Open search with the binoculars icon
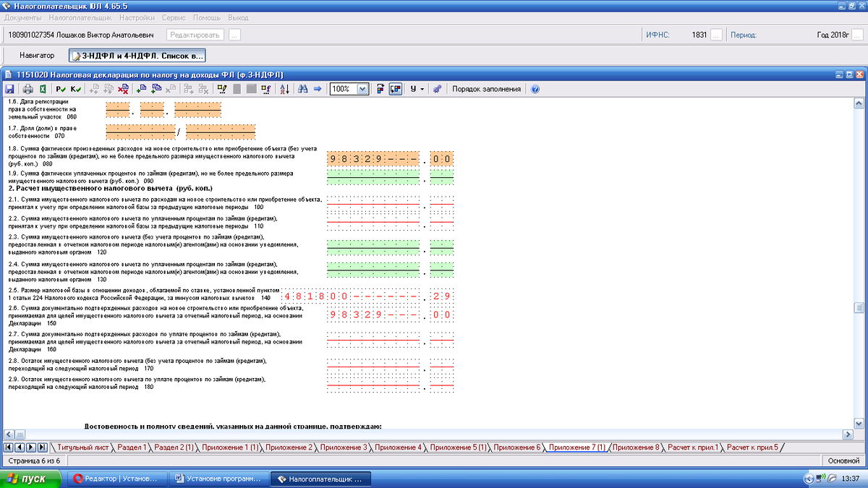 pos(303,89)
